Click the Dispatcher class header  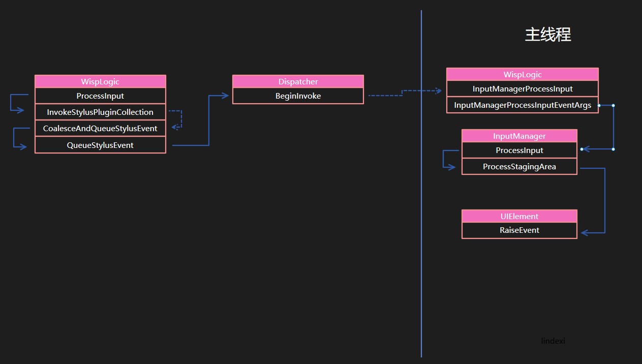(298, 81)
